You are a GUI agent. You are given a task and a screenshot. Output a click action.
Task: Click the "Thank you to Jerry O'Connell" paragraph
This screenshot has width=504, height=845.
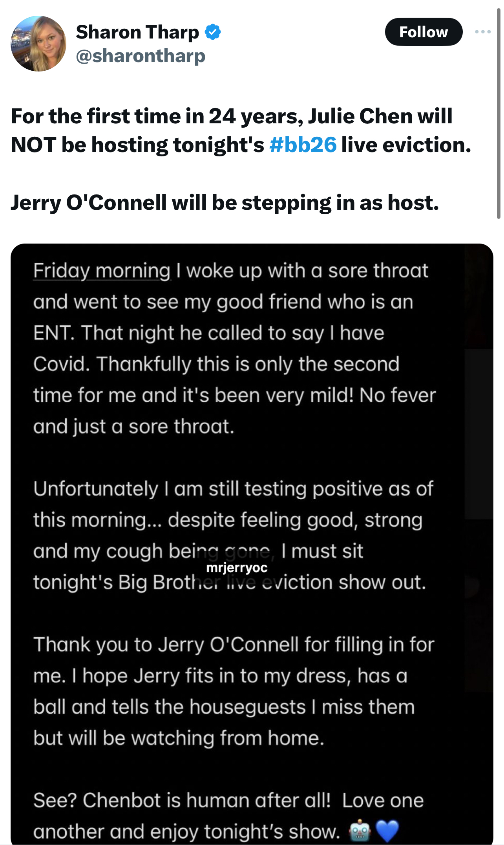point(234,691)
